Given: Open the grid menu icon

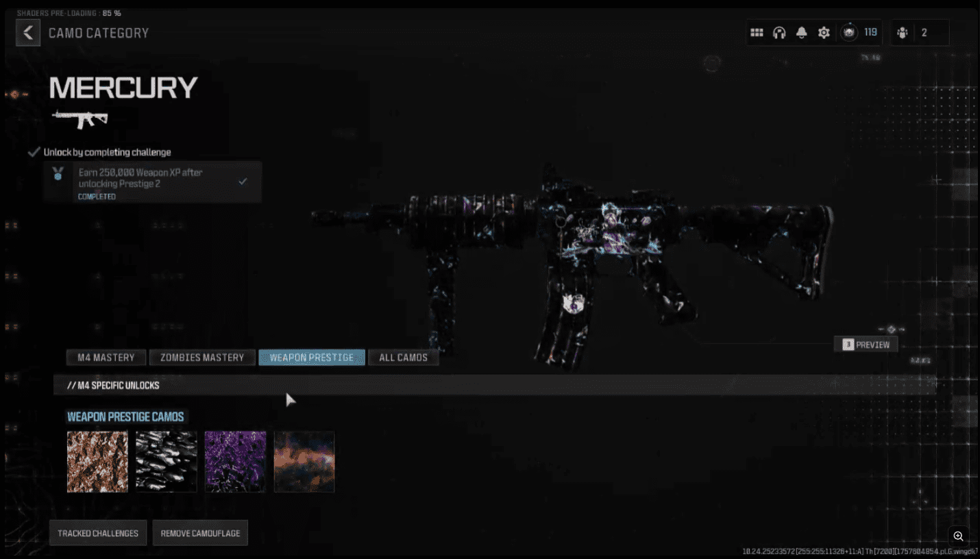Looking at the screenshot, I should pyautogui.click(x=757, y=33).
